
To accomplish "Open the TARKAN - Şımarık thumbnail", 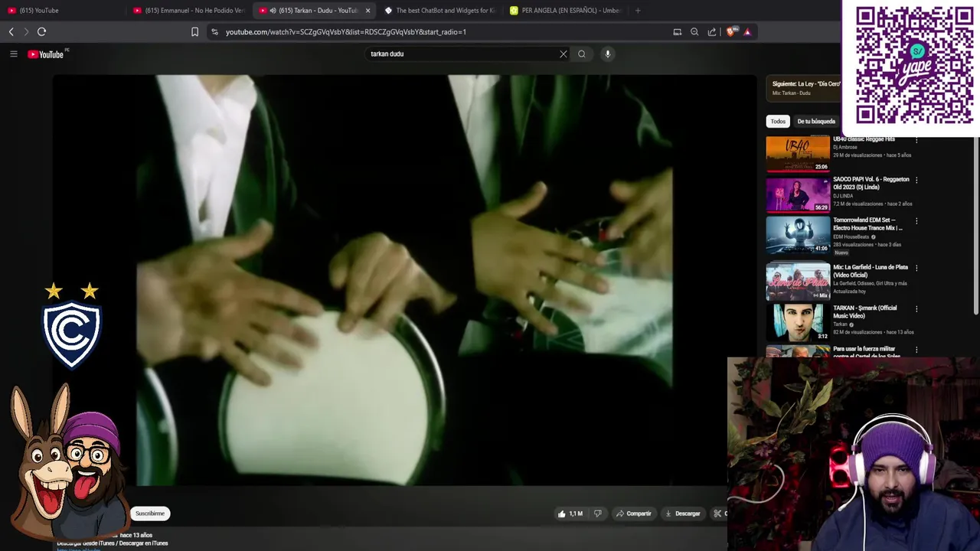I will tap(798, 322).
